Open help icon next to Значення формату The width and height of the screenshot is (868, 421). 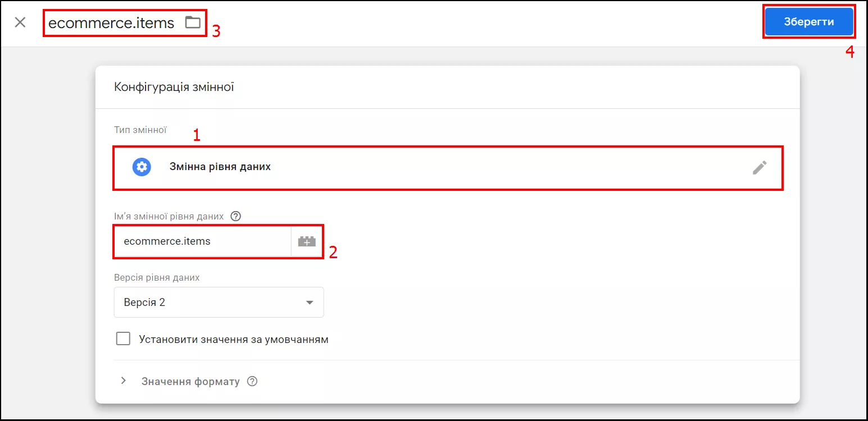[252, 382]
